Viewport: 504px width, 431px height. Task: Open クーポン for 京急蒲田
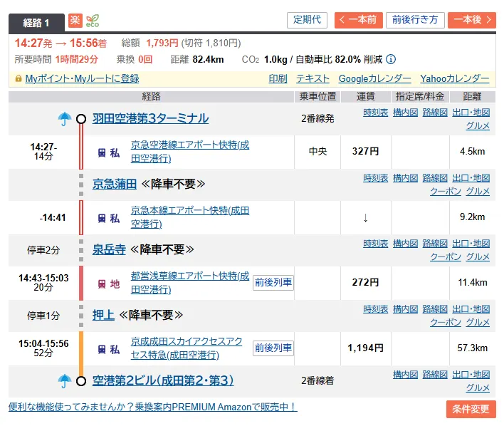(x=446, y=192)
